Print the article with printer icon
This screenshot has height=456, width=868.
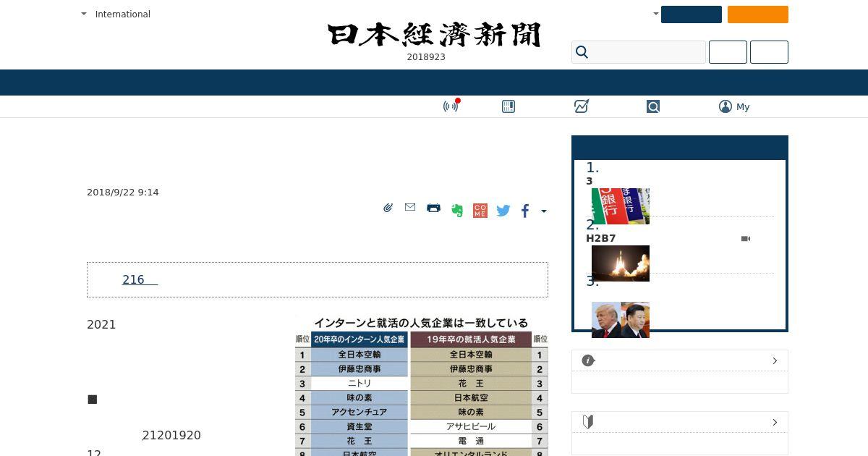(x=433, y=208)
